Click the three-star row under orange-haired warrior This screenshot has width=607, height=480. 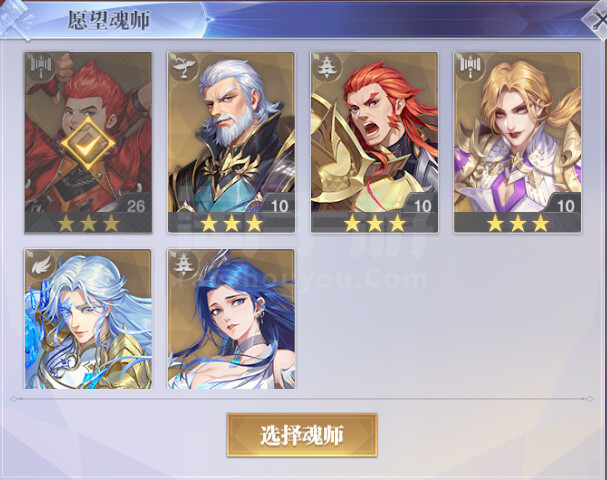tap(374, 223)
